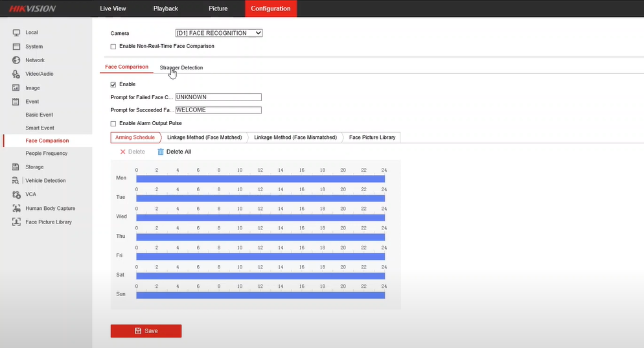Screen dimensions: 644x348
Task: Click the Video/Audio icon in sidebar
Action: pyautogui.click(x=16, y=74)
